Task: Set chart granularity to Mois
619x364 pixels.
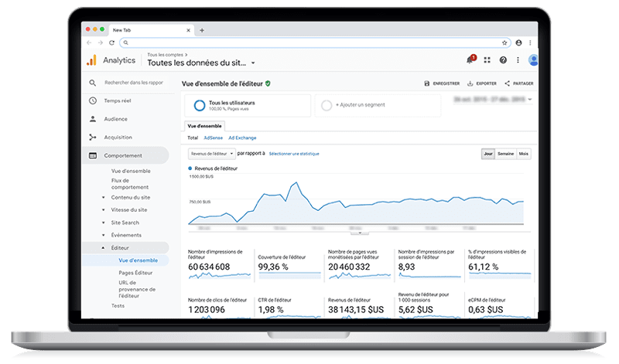Action: tap(524, 154)
